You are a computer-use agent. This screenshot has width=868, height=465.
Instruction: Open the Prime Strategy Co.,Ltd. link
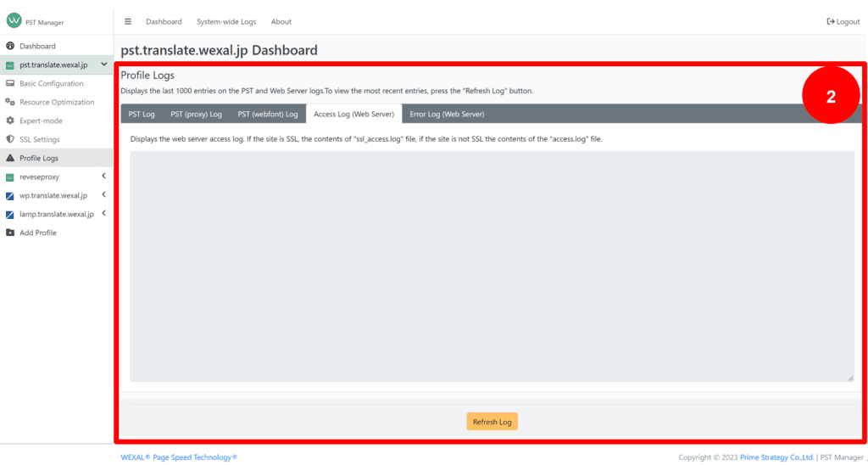pos(777,457)
